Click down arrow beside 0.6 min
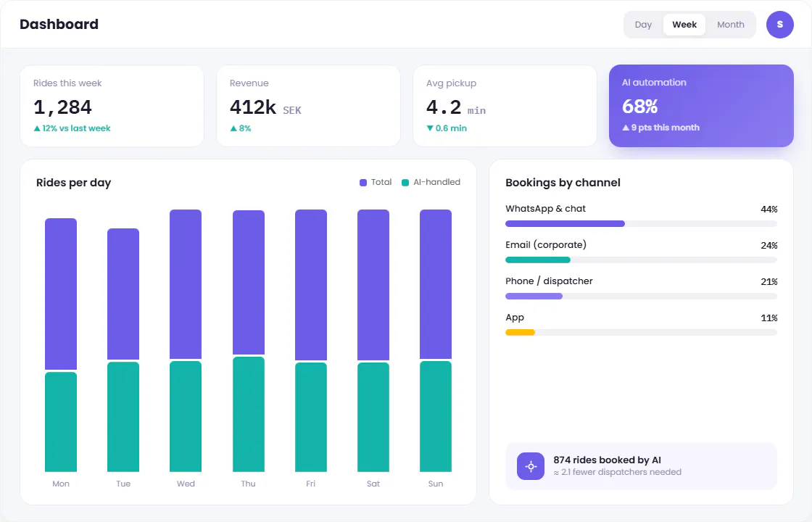 click(x=430, y=128)
